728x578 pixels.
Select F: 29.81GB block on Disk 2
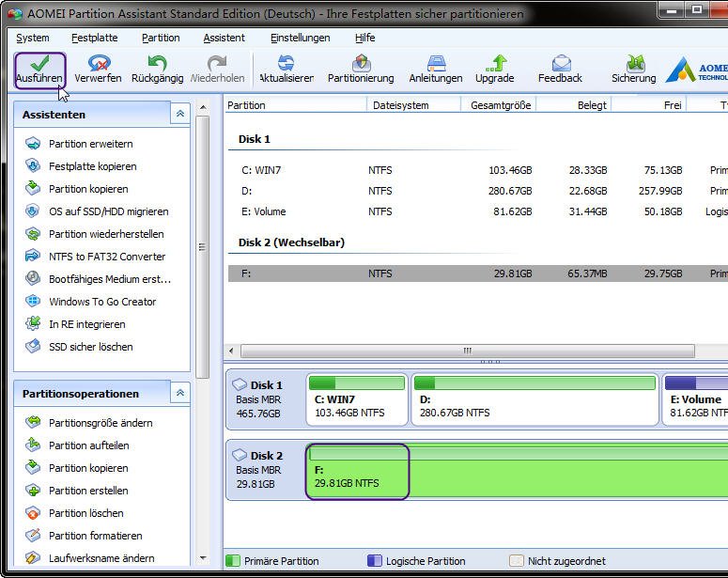(x=517, y=471)
